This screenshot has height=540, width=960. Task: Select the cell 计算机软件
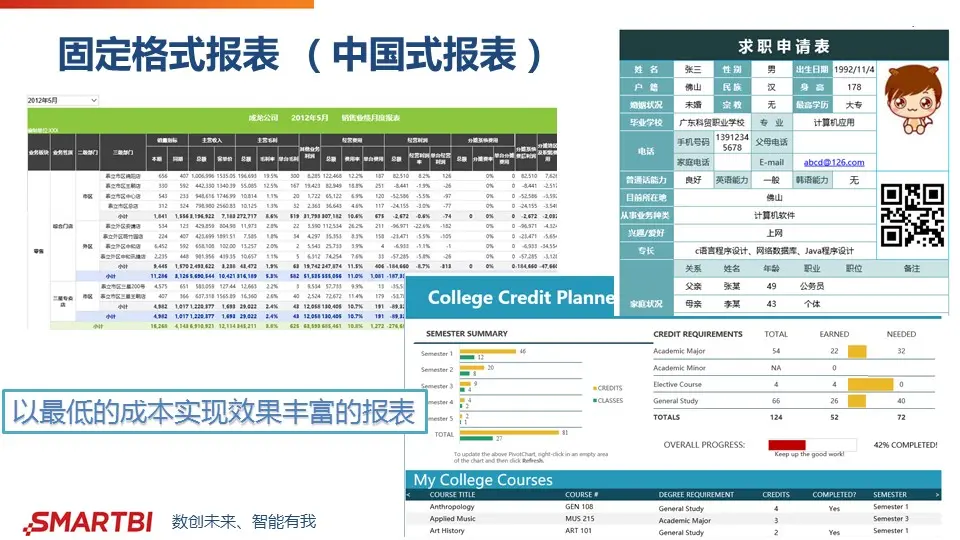click(774, 216)
